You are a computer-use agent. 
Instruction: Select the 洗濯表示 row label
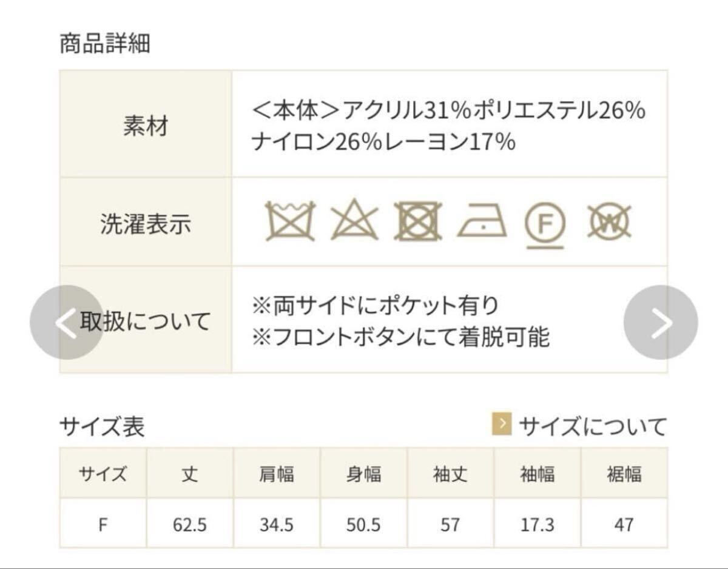click(146, 223)
